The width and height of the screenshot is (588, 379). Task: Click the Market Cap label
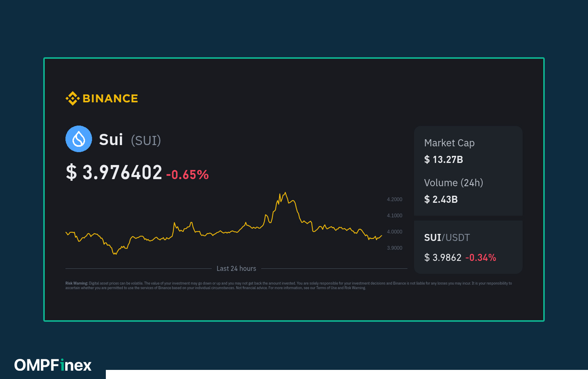click(449, 143)
